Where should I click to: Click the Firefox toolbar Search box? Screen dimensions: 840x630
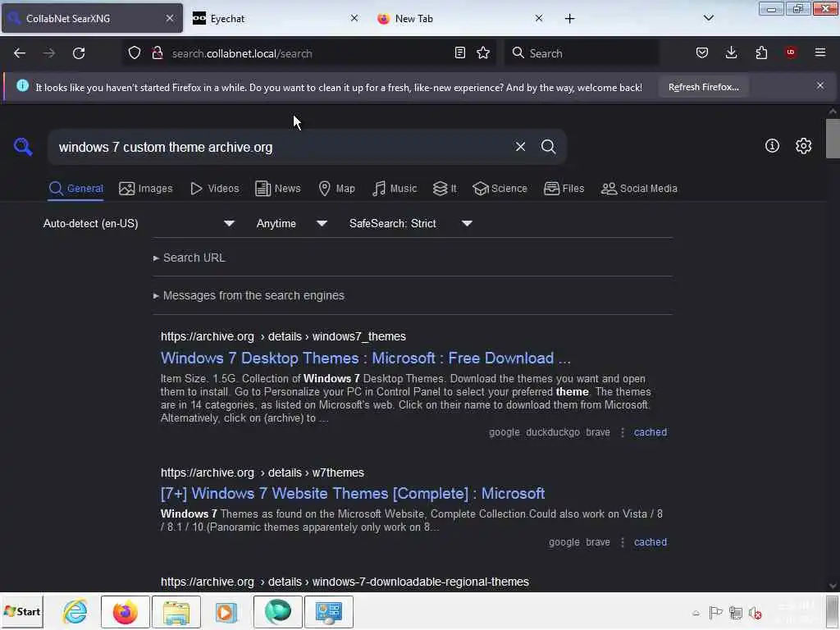582,53
